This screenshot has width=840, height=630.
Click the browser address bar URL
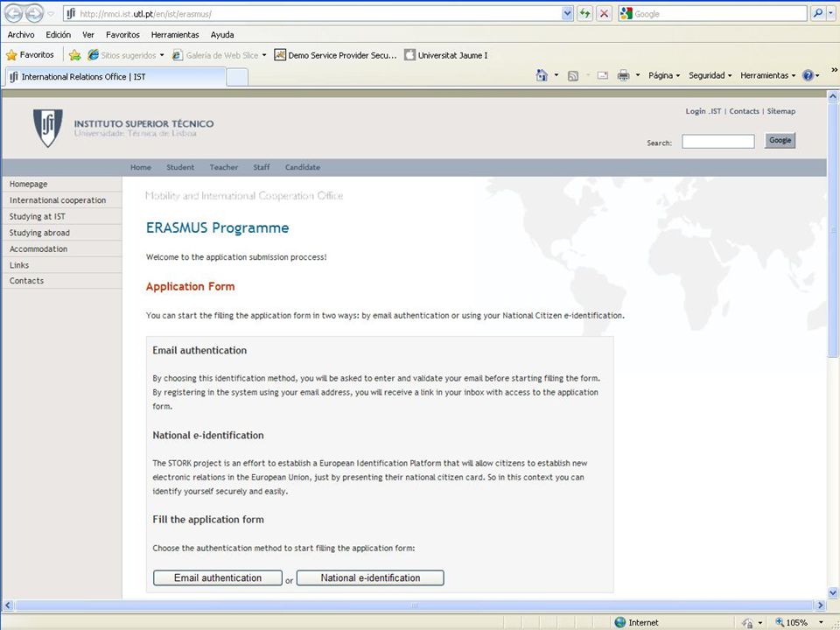(x=312, y=14)
